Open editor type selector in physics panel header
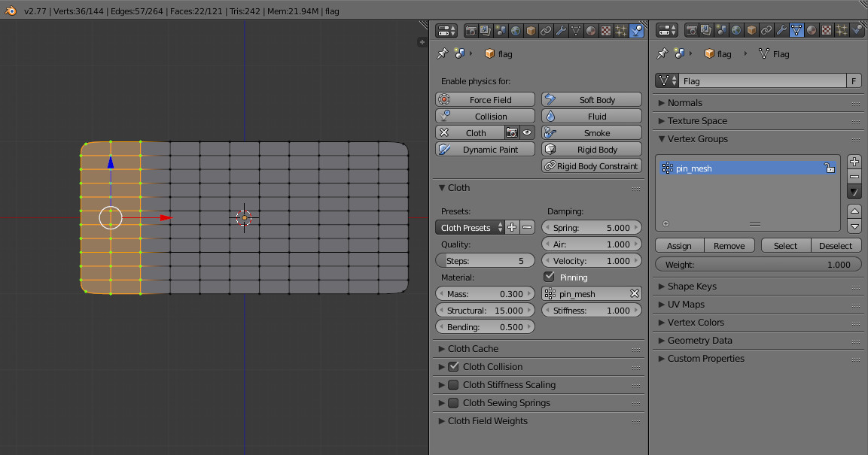Viewport: 868px width, 455px height. pyautogui.click(x=446, y=31)
